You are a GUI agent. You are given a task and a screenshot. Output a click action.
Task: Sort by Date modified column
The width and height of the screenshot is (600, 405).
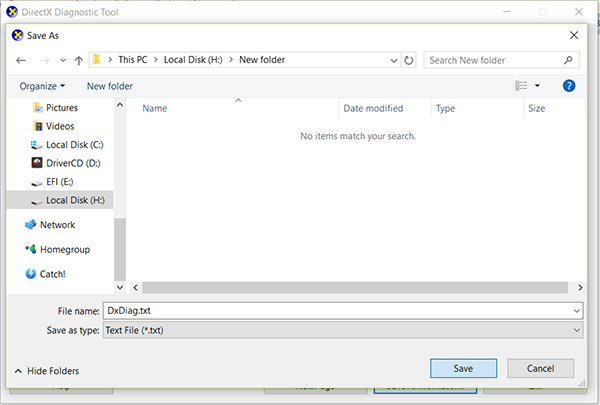pos(373,108)
